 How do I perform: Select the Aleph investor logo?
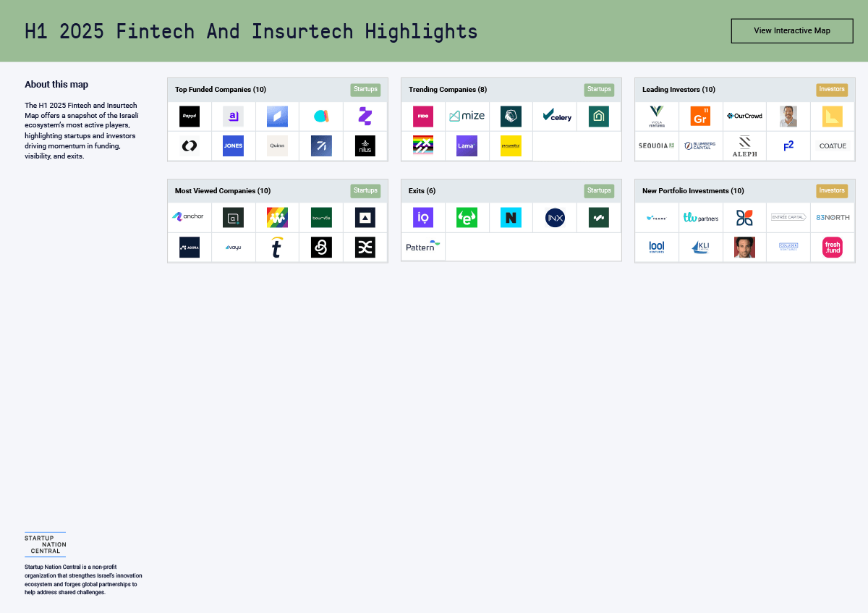point(744,146)
